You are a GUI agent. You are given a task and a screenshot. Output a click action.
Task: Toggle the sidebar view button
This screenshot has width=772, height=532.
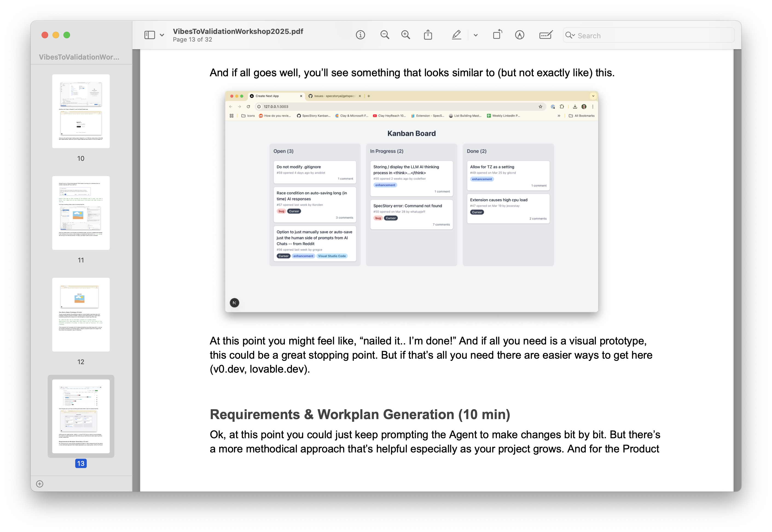tap(149, 35)
